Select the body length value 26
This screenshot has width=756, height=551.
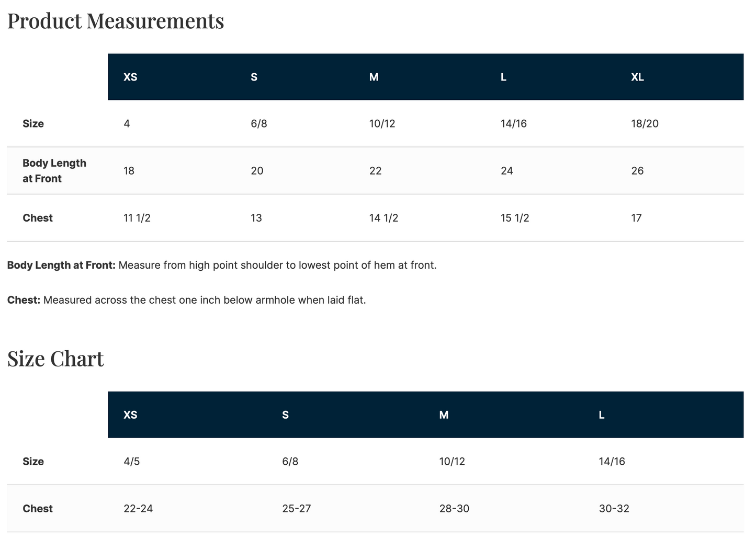point(637,171)
